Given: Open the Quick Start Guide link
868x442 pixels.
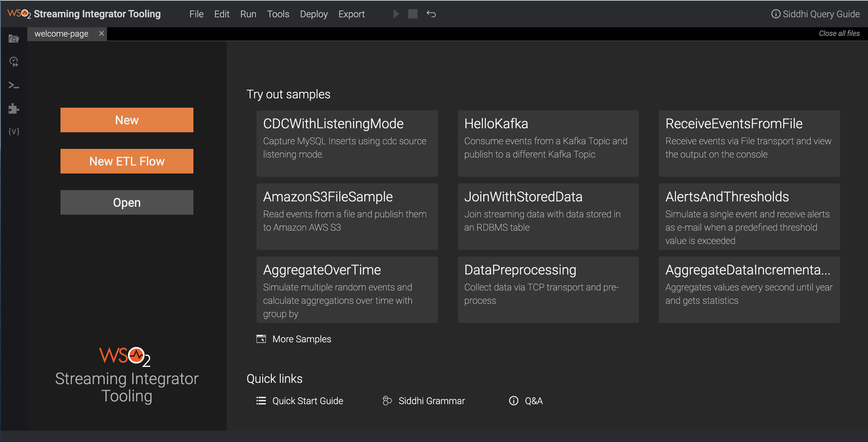Looking at the screenshot, I should 308,401.
